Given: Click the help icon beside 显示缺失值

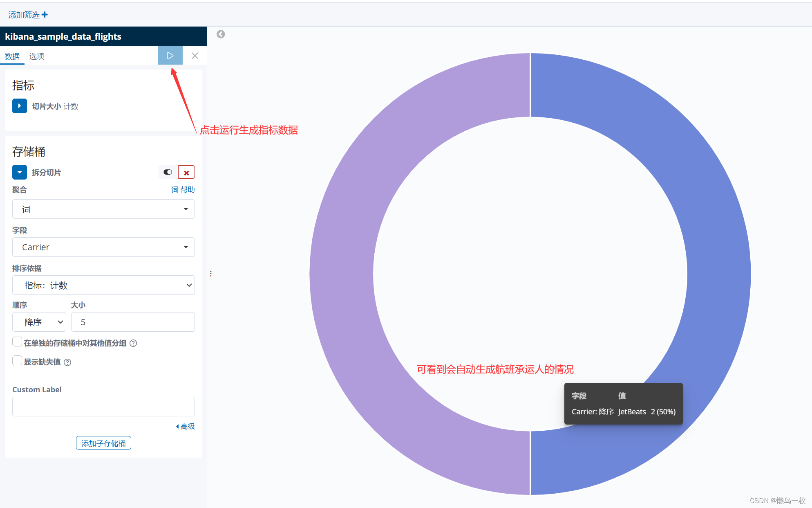Looking at the screenshot, I should [x=68, y=362].
